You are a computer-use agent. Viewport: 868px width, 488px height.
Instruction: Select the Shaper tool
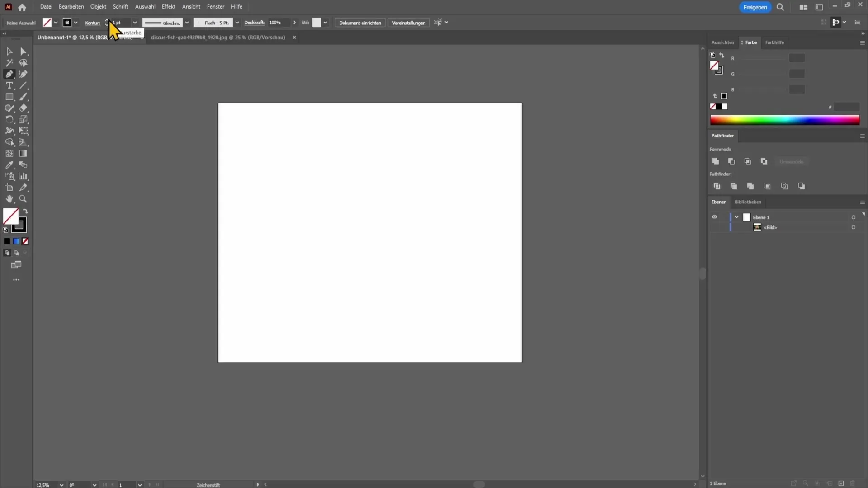tap(9, 108)
